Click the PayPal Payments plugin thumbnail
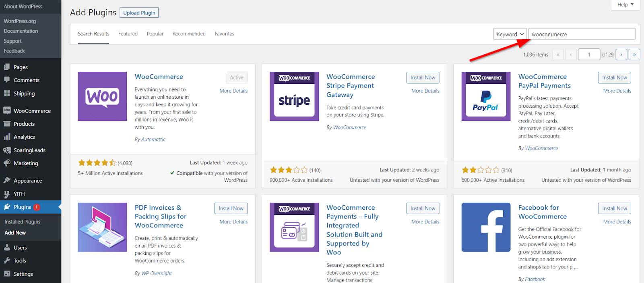The width and height of the screenshot is (644, 283). point(486,96)
